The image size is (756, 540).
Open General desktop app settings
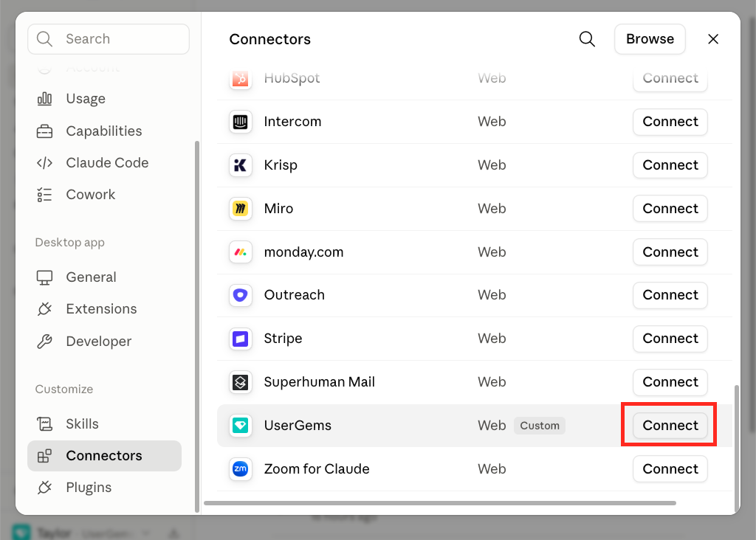[x=105, y=277]
